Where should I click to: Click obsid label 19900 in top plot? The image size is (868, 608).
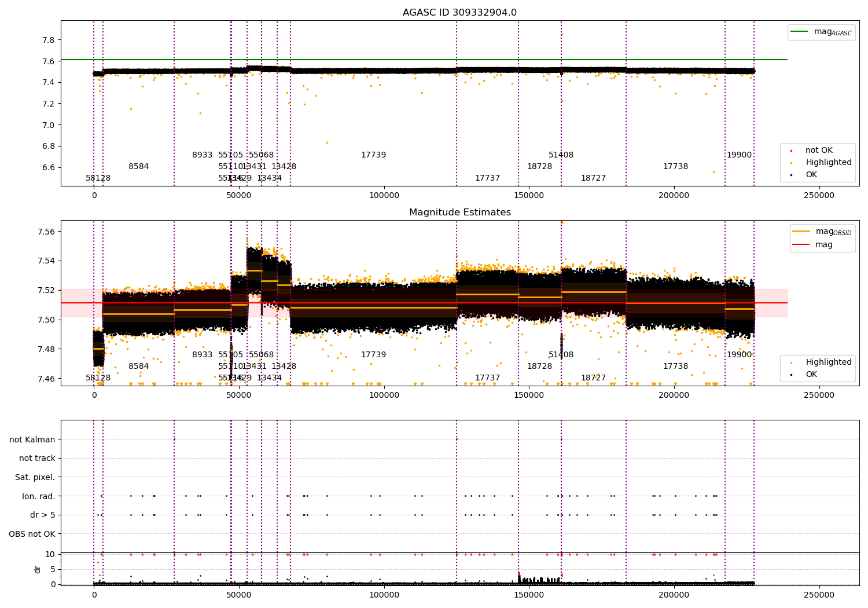click(740, 155)
